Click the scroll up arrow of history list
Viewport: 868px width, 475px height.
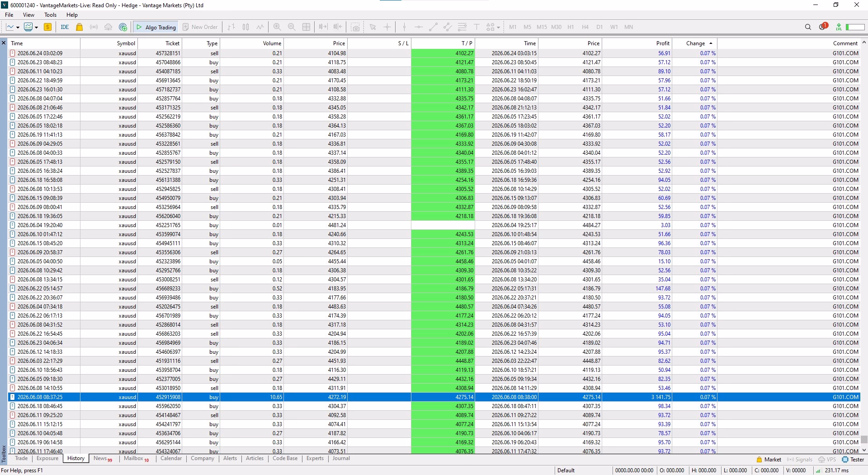864,43
